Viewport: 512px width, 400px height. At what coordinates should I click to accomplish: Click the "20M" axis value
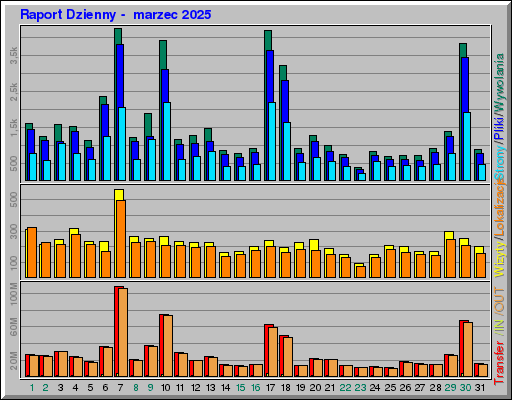14,361
